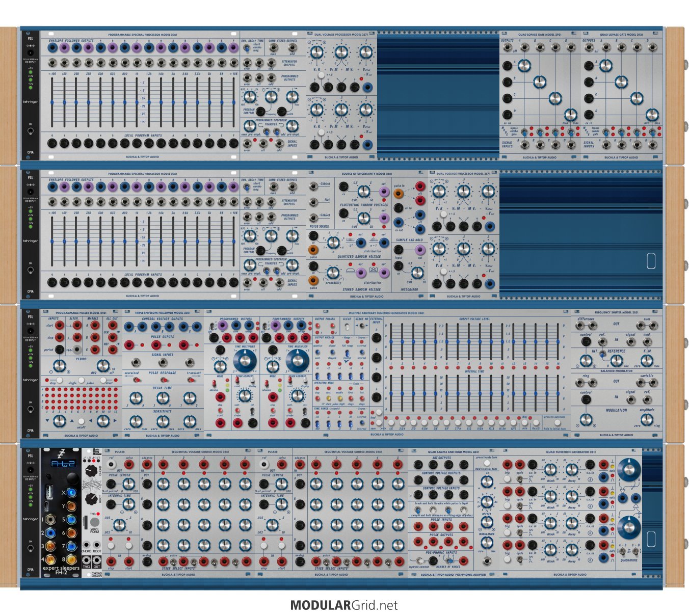The height and width of the screenshot is (616, 689).
Task: Select the X jack on the expert sleepers FH-2
Action: pos(72,493)
